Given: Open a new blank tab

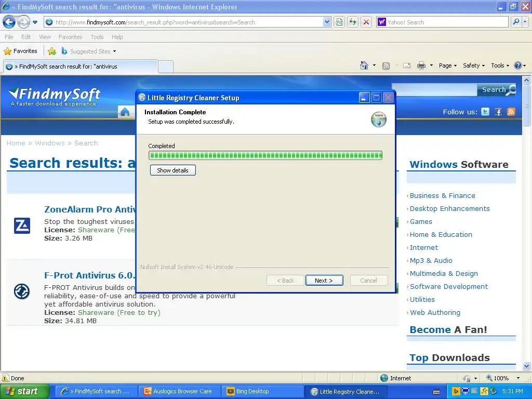Looking at the screenshot, I should pyautogui.click(x=166, y=66).
